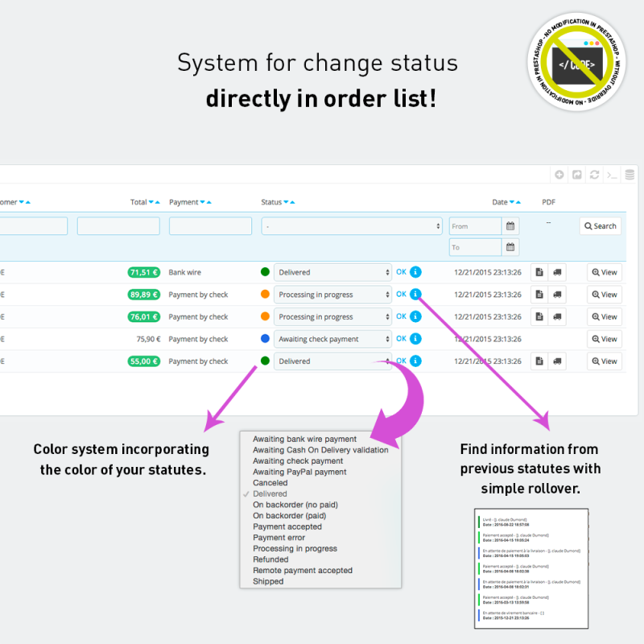
Task: Open the status filter dropdown
Action: (x=350, y=226)
